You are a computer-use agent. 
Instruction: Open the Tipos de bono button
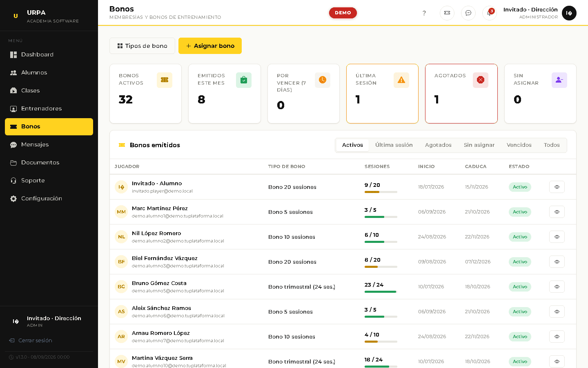coord(142,46)
